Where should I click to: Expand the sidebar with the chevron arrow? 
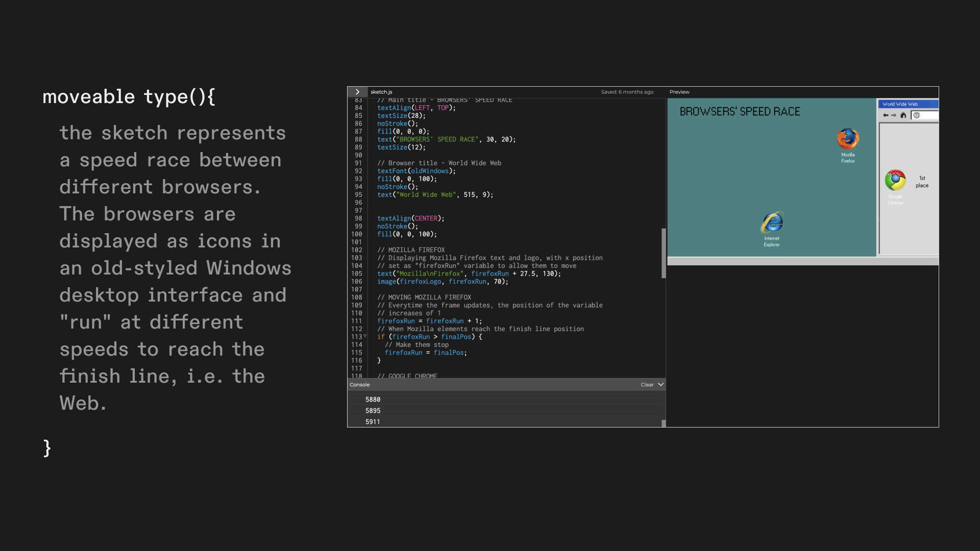[357, 92]
